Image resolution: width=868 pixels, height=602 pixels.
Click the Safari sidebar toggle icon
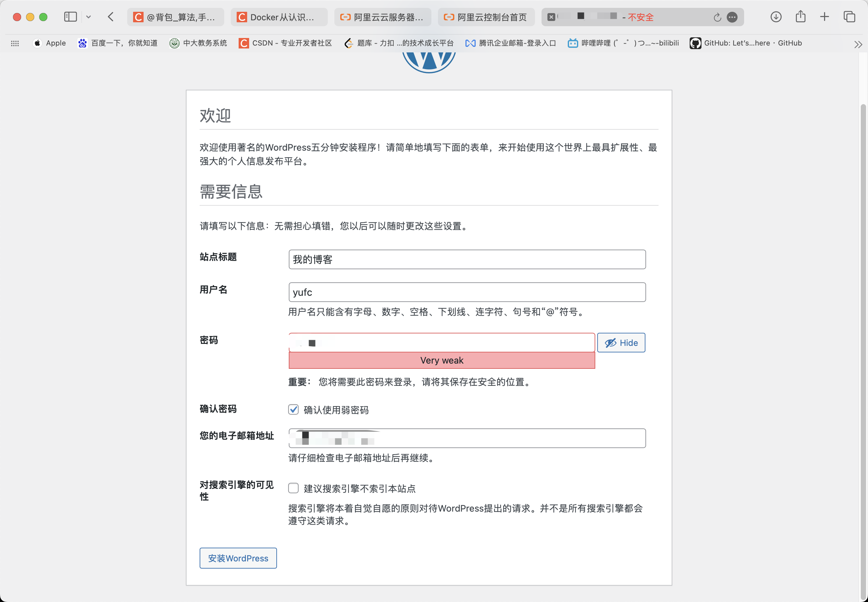point(70,17)
